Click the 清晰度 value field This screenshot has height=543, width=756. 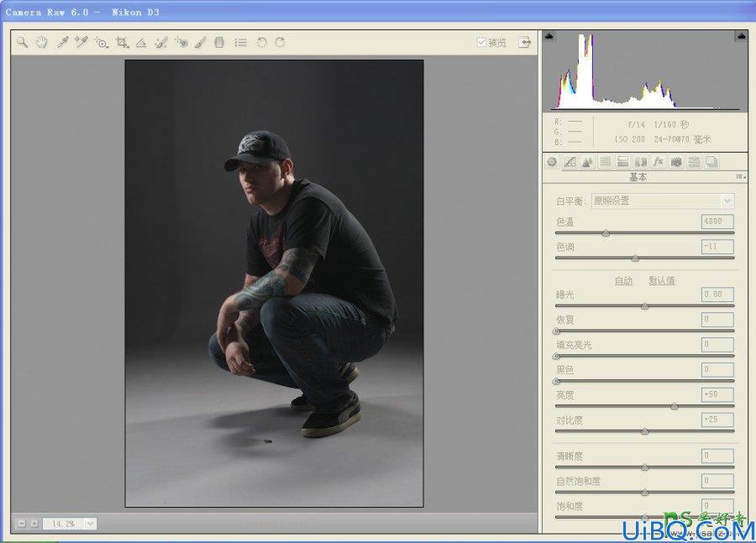pos(717,456)
